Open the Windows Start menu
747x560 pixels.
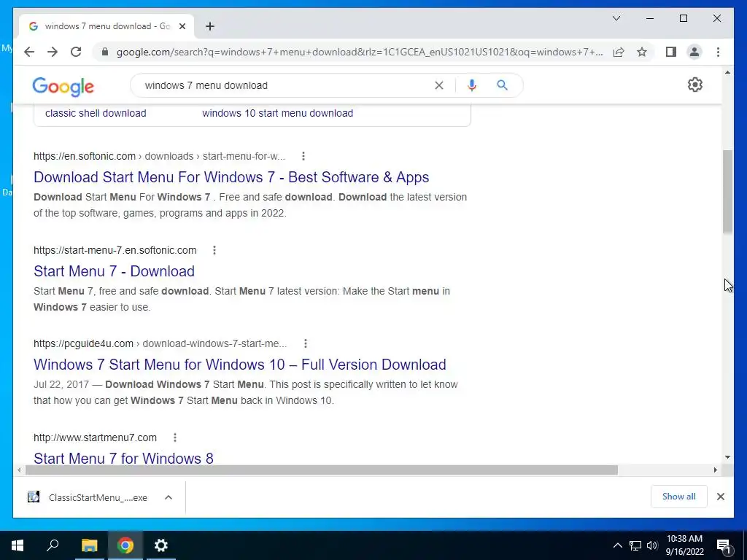tap(18, 545)
